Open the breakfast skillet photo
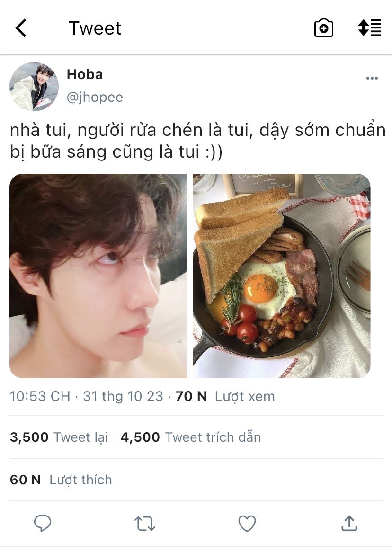 (x=281, y=276)
